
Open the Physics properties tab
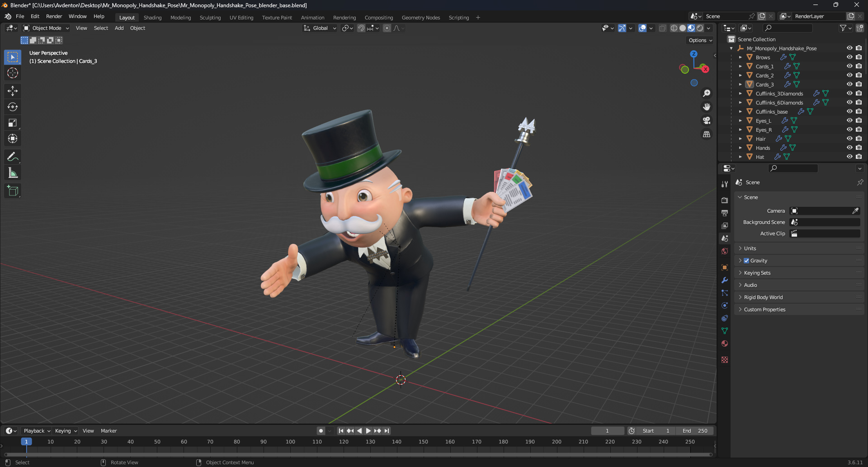pos(725,305)
